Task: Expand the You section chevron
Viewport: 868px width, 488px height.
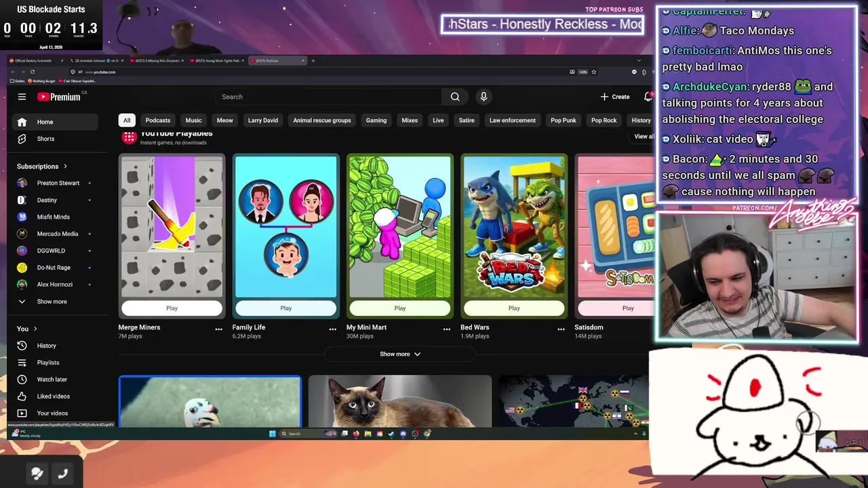Action: (35, 329)
